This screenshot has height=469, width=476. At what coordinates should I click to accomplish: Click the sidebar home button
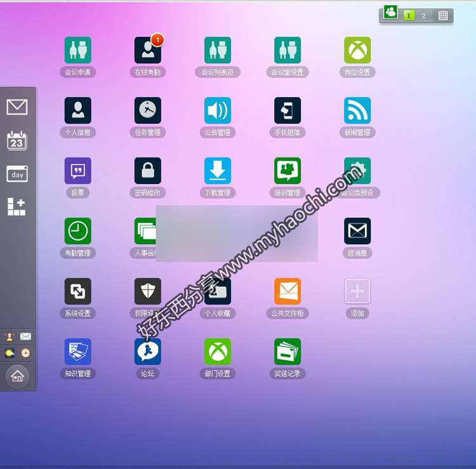(17, 376)
